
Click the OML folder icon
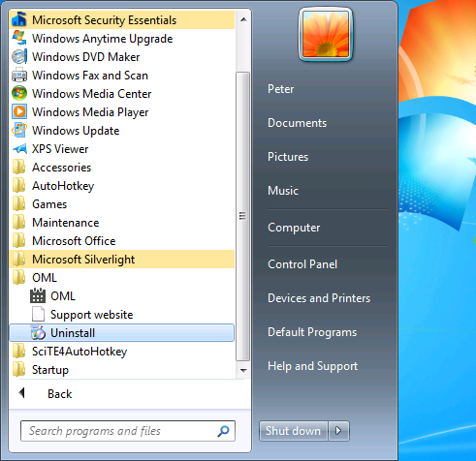point(19,278)
